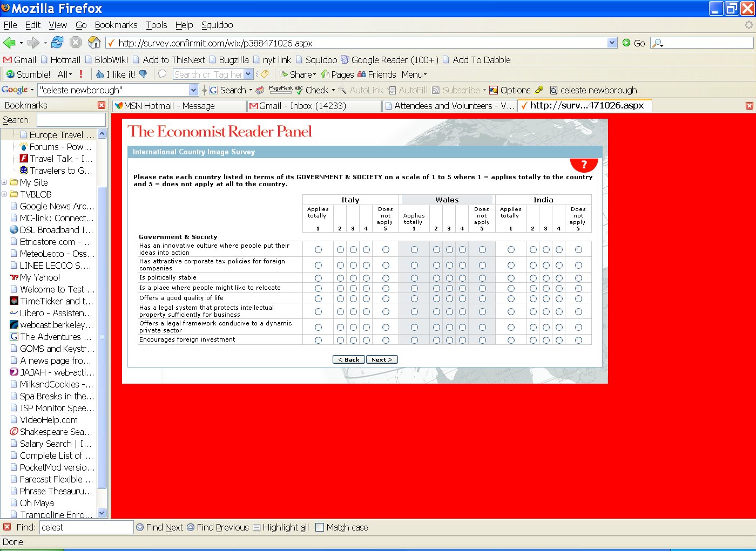756x551 pixels.
Task: Click the search engine magnifier icon
Action: coord(658,43)
